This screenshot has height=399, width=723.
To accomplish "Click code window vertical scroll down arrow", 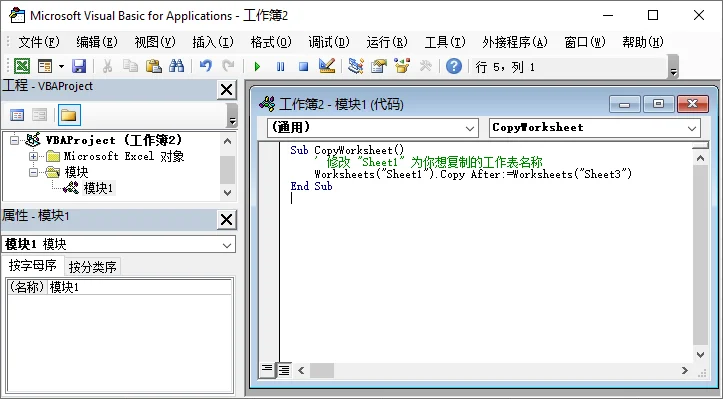I will pyautogui.click(x=700, y=355).
